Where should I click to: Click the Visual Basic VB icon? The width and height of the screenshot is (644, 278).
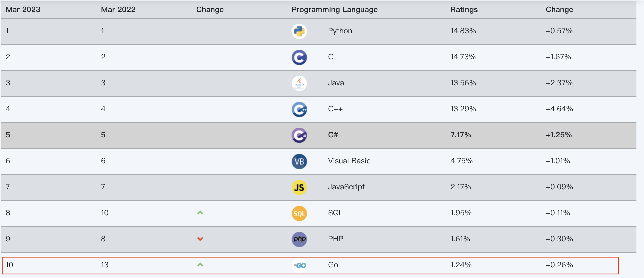coord(299,161)
